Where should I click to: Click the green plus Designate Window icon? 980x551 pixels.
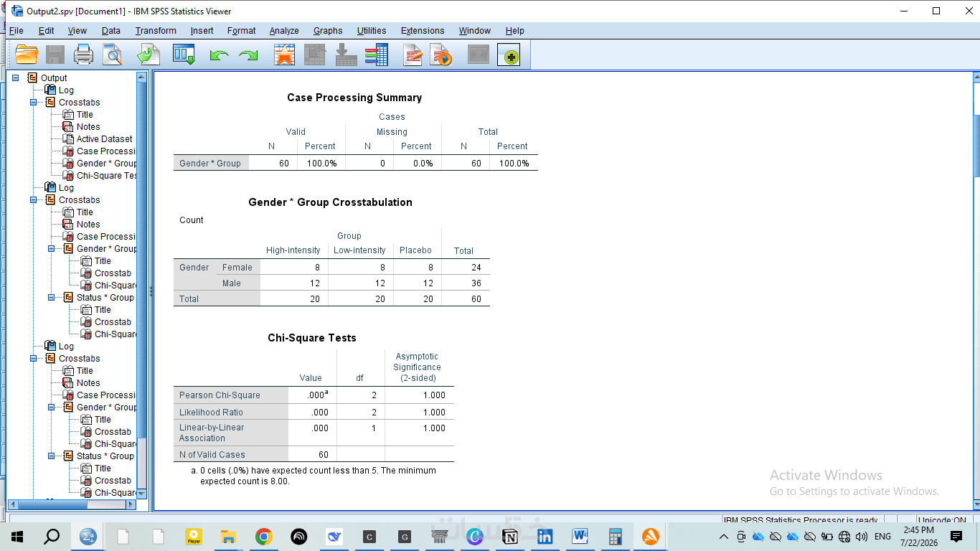(509, 55)
